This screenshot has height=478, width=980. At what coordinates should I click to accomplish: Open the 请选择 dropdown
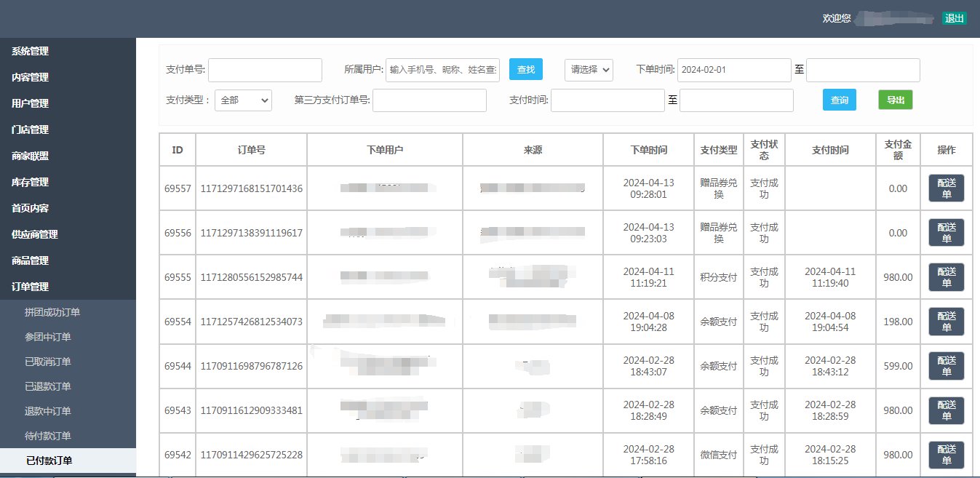coord(589,70)
